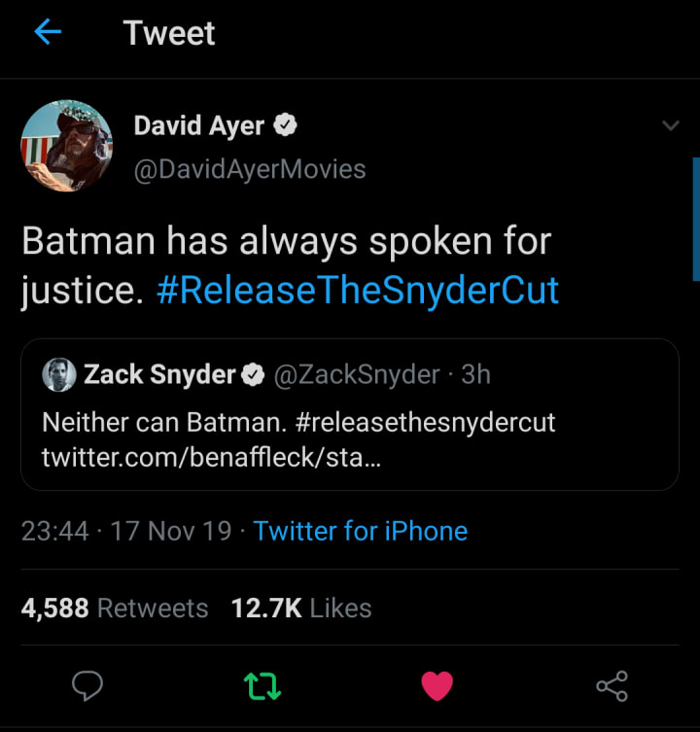Click David Ayer's verified badge
700x732 pixels.
(x=286, y=125)
